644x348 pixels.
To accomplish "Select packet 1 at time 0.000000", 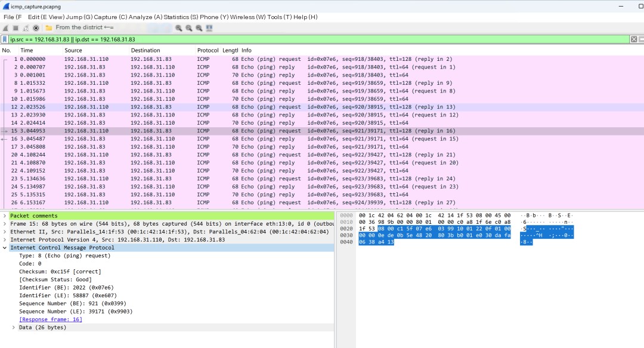I will [x=322, y=59].
